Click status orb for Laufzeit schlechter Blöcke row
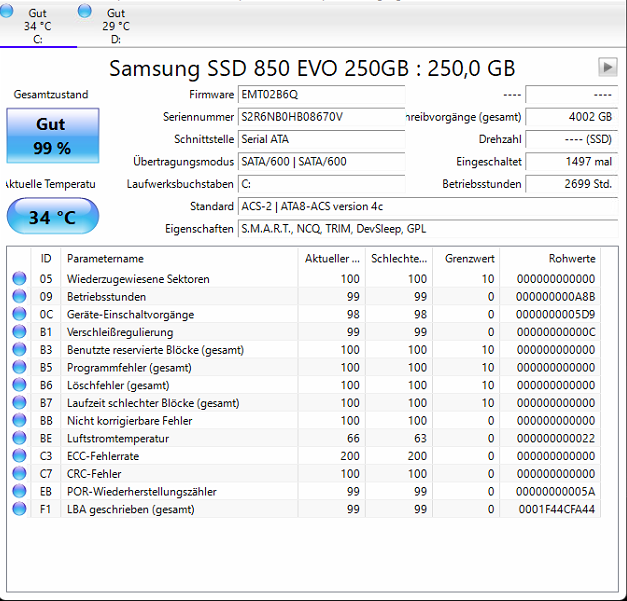The image size is (627, 601). 19,402
